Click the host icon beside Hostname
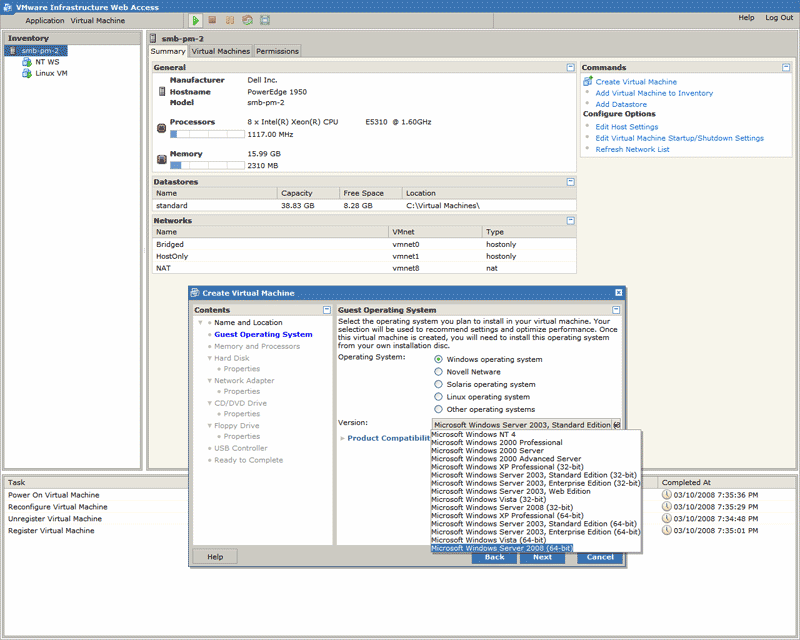Image resolution: width=800 pixels, height=640 pixels. click(x=162, y=91)
